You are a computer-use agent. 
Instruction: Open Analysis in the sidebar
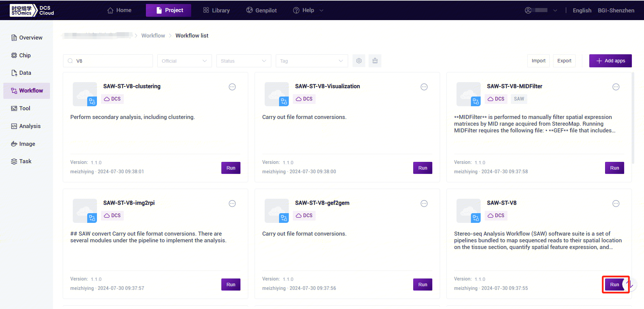(27, 126)
